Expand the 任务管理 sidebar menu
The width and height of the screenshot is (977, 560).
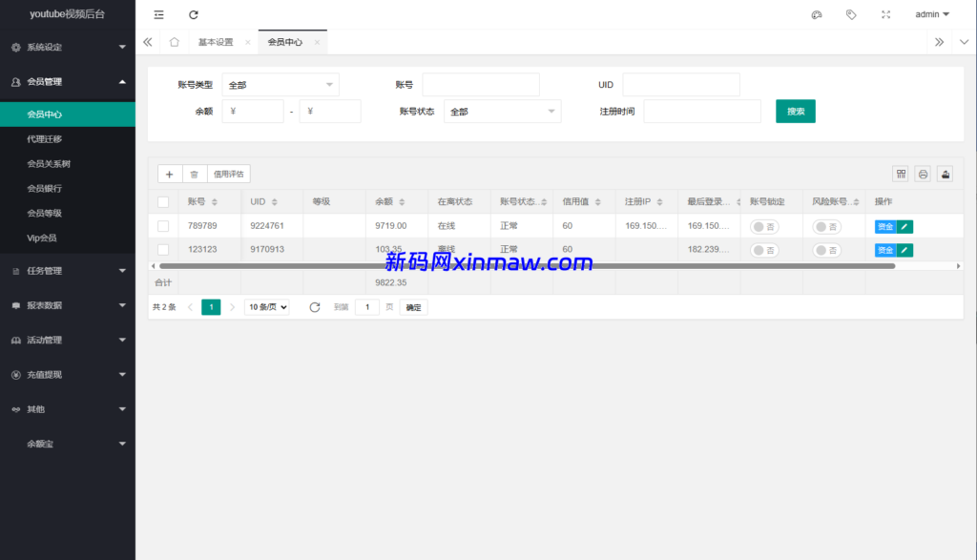coord(68,271)
